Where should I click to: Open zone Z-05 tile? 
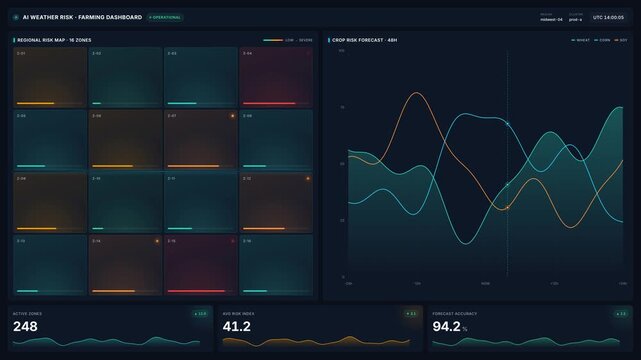pos(50,140)
